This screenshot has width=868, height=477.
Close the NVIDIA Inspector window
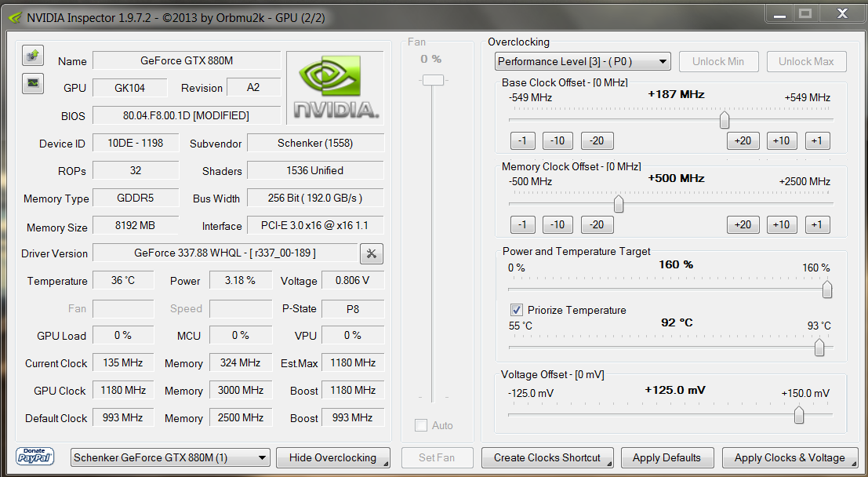pyautogui.click(x=842, y=13)
